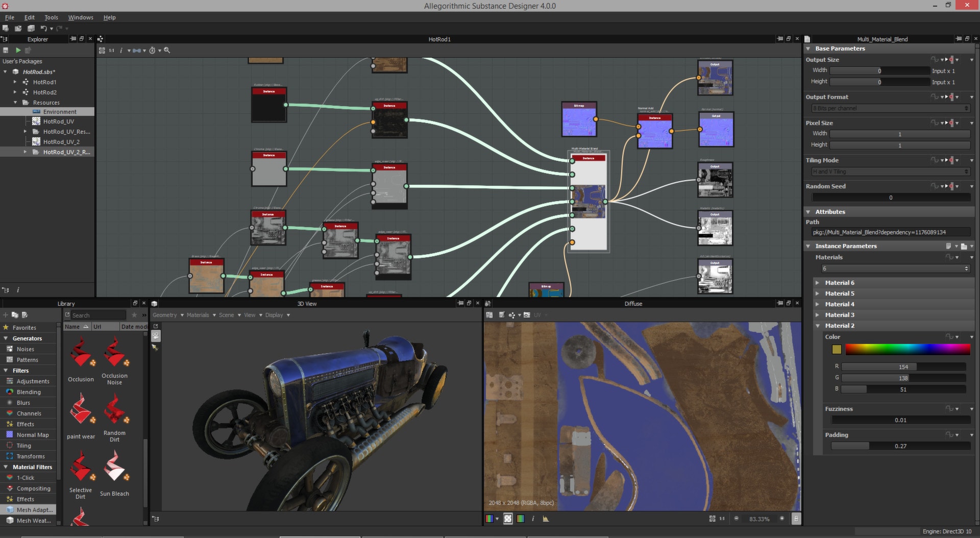Open the Geometry menu in 3D View
Image resolution: width=980 pixels, height=538 pixels.
point(164,315)
